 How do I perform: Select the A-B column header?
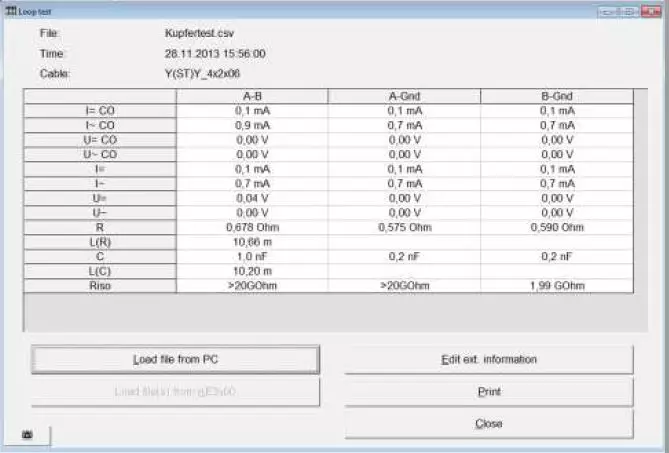click(252, 96)
